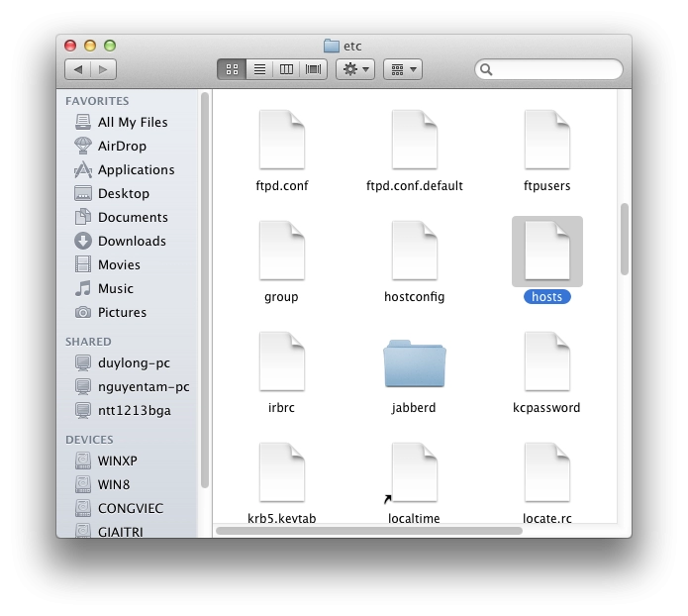688x616 pixels.
Task: Select the kcpassword file icon
Action: tap(547, 361)
